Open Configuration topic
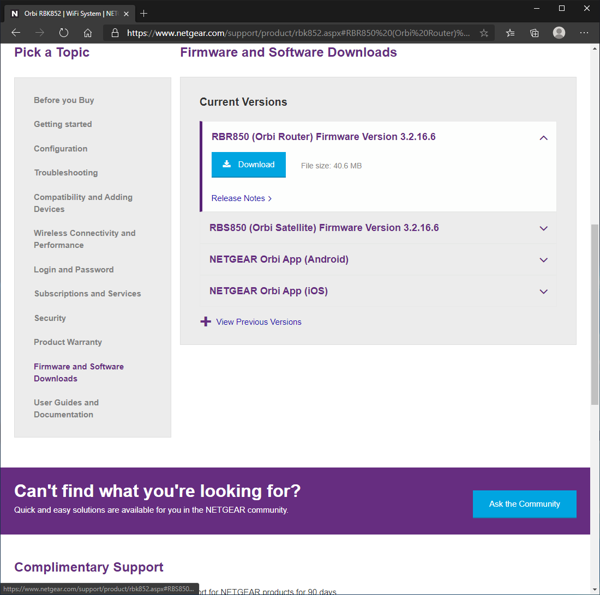 tap(60, 148)
